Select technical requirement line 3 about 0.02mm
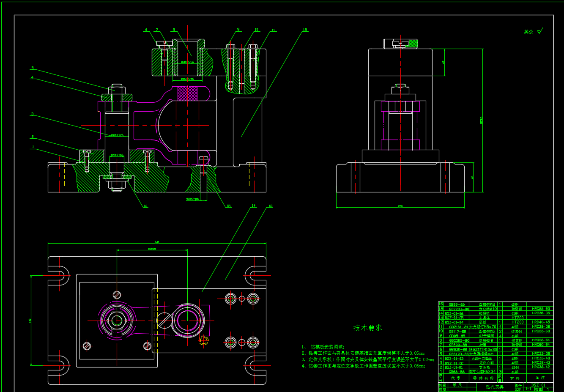The width and height of the screenshot is (564, 392). [367, 359]
